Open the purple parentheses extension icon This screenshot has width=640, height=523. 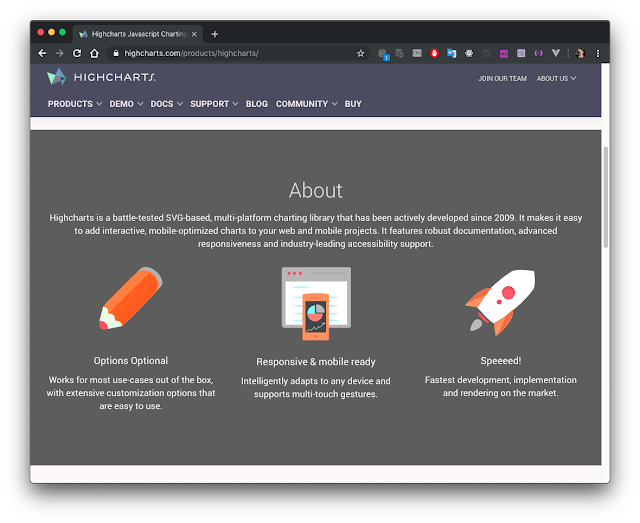pos(538,53)
